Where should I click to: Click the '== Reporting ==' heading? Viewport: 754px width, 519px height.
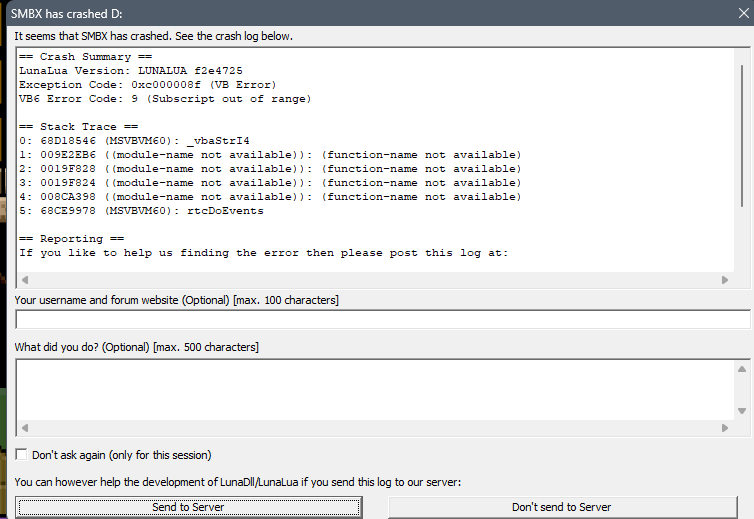[72, 239]
